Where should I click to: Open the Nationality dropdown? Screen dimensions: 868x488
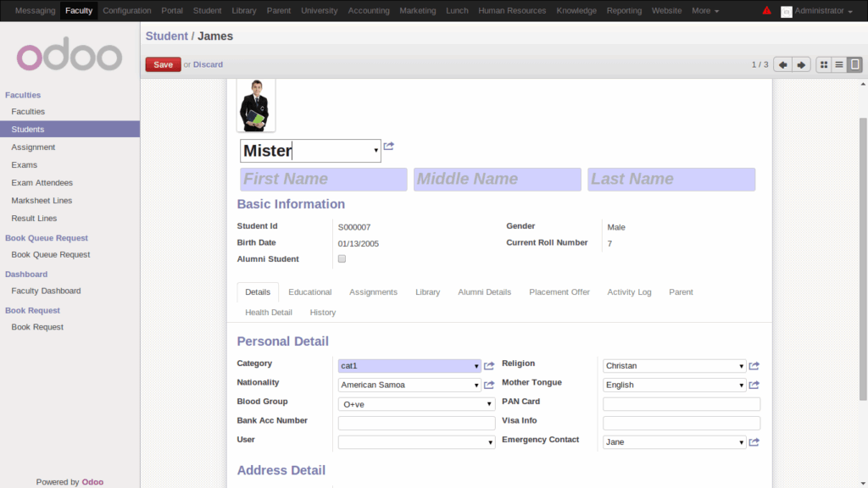[x=409, y=385]
